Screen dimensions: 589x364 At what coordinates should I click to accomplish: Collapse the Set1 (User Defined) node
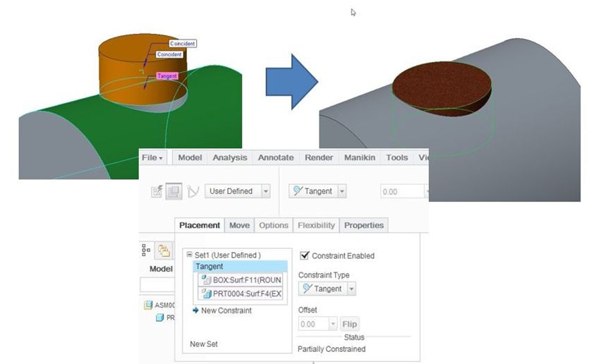pyautogui.click(x=189, y=255)
